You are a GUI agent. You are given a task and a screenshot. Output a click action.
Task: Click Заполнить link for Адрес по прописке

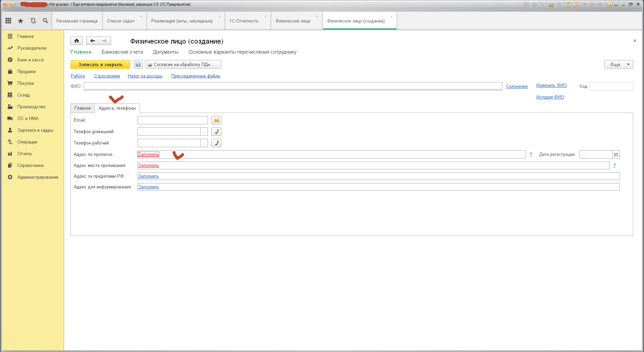(x=148, y=155)
